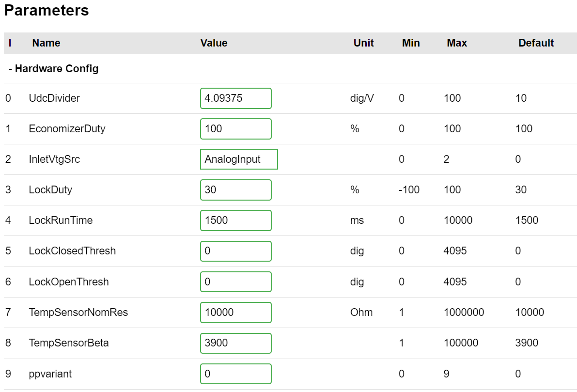The width and height of the screenshot is (577, 392).
Task: Click the LockOpenThresh input field
Action: [235, 282]
